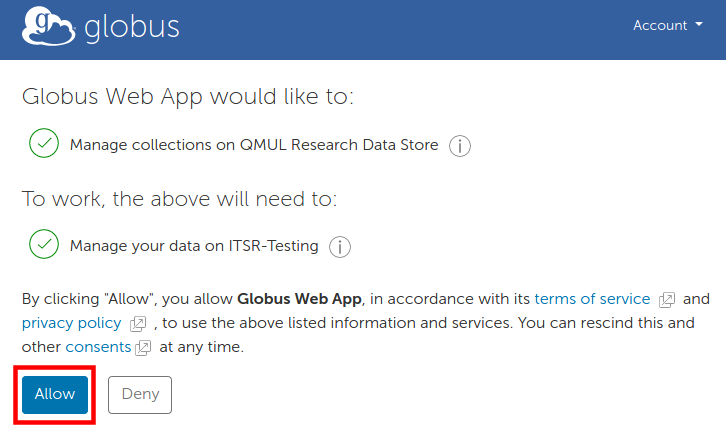
Task: Open the Account dropdown menu
Action: [667, 26]
